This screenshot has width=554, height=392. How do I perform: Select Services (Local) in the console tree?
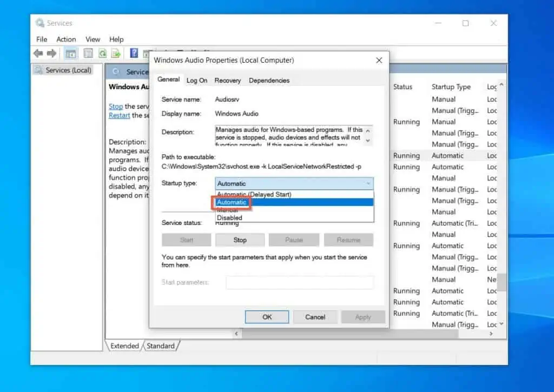[x=68, y=70]
